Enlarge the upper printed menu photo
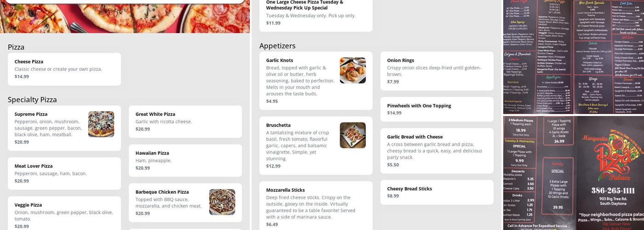This screenshot has height=230, width=644. pos(573,57)
